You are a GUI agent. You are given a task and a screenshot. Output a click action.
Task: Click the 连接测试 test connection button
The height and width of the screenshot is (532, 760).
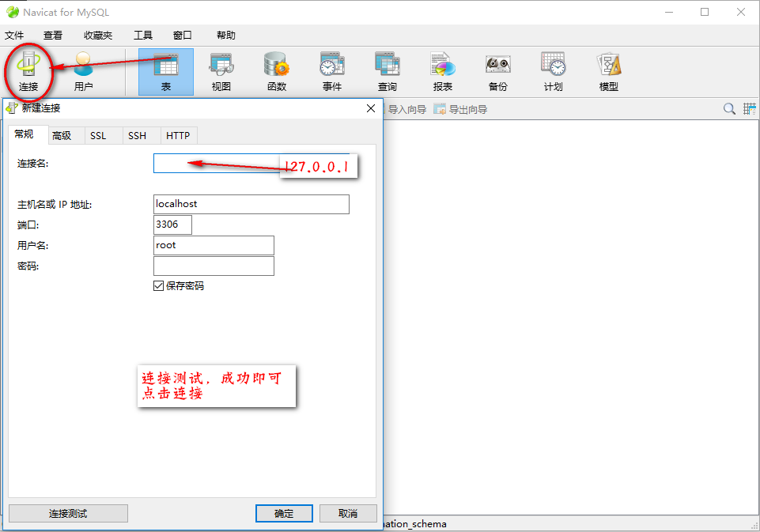[68, 514]
